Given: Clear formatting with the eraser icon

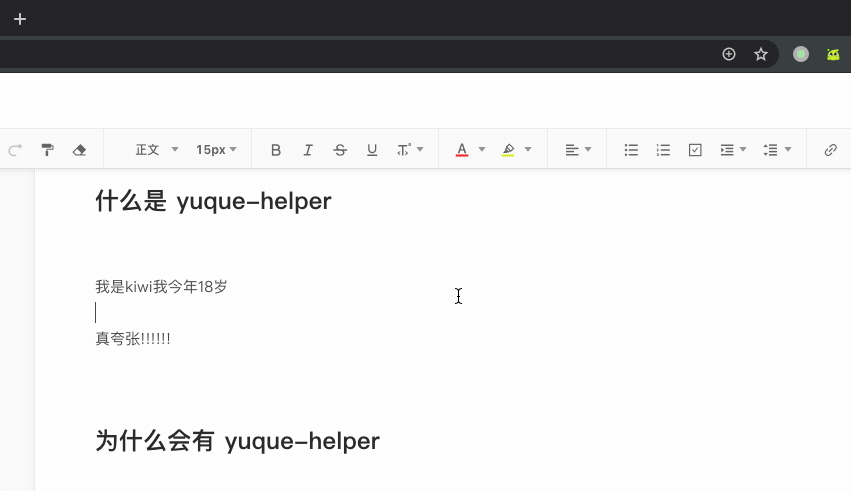Looking at the screenshot, I should pyautogui.click(x=79, y=150).
